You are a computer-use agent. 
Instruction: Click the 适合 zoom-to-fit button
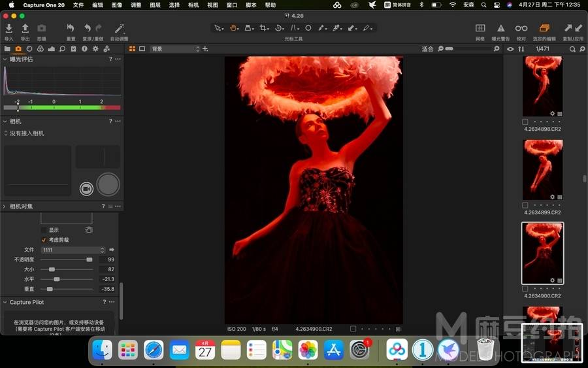coord(427,49)
